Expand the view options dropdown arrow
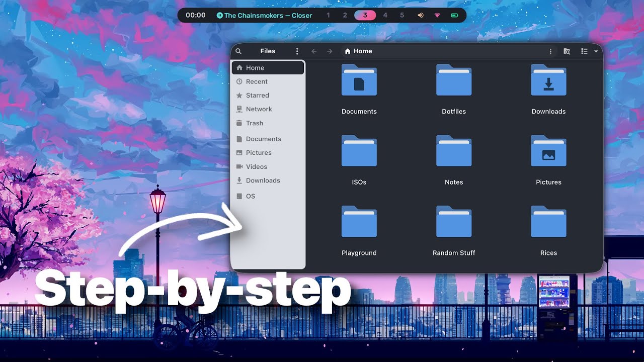 (x=596, y=51)
